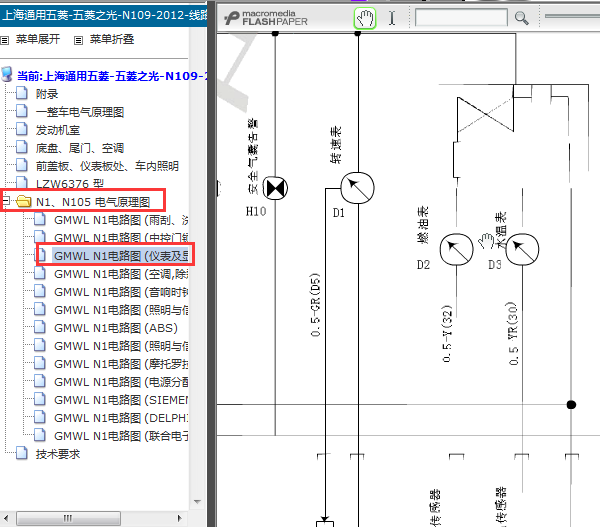This screenshot has width=600, height=527.
Task: Click the FlashPaper search text field
Action: (461, 18)
